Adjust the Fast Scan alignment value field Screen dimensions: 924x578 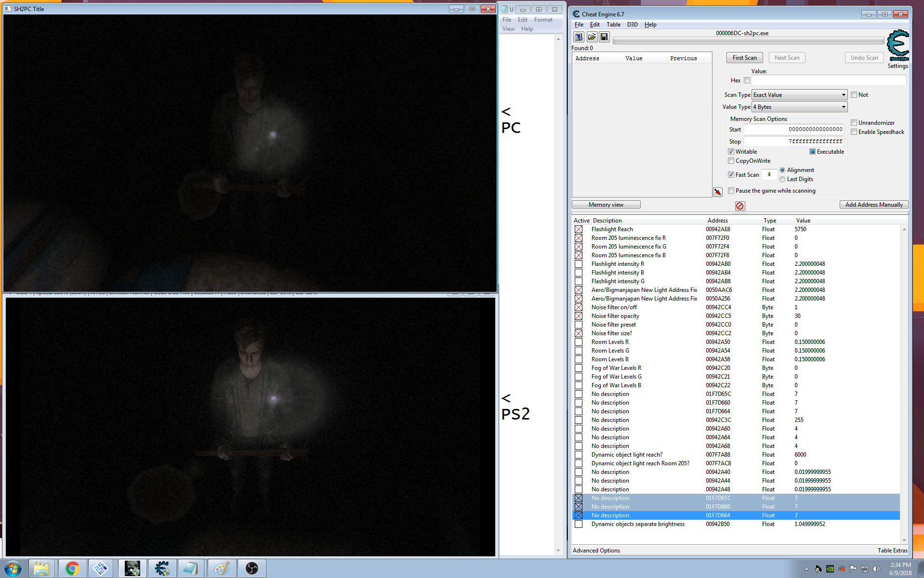click(769, 174)
